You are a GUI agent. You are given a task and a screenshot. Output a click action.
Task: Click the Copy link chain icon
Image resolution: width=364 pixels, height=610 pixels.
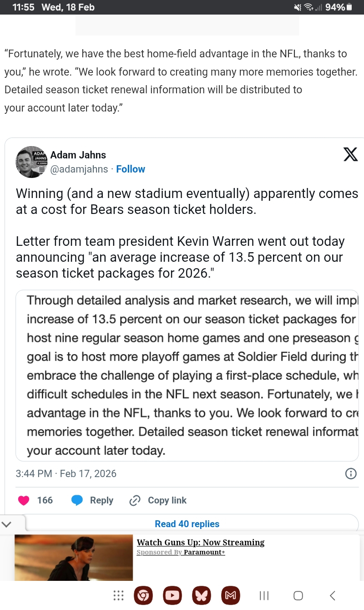[135, 501]
